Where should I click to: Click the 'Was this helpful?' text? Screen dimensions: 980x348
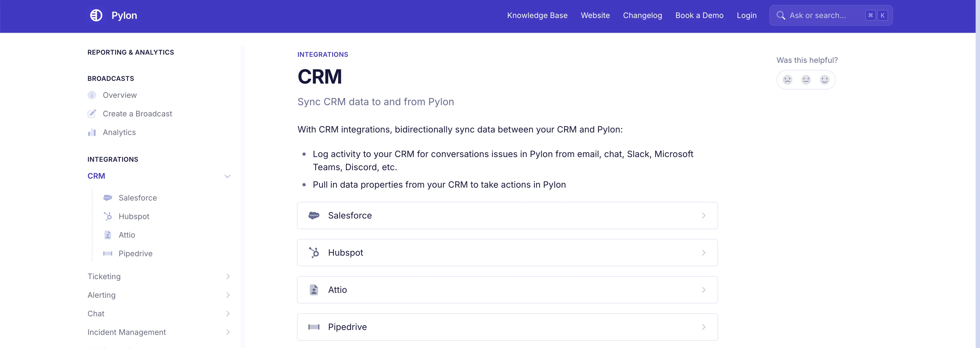point(807,60)
